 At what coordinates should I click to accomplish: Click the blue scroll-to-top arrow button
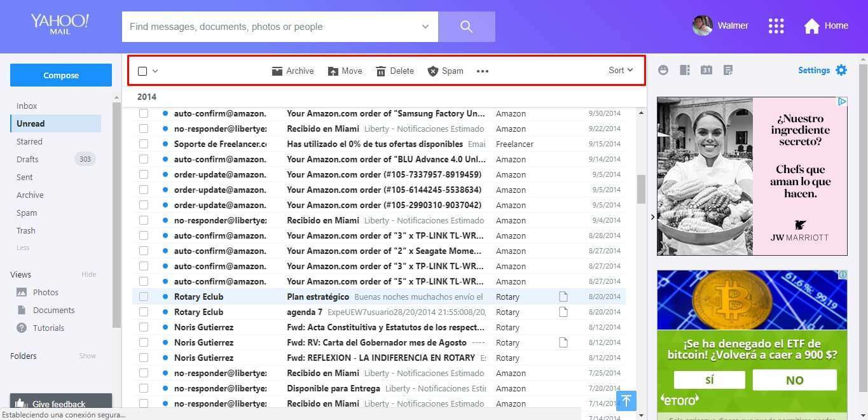click(x=626, y=400)
